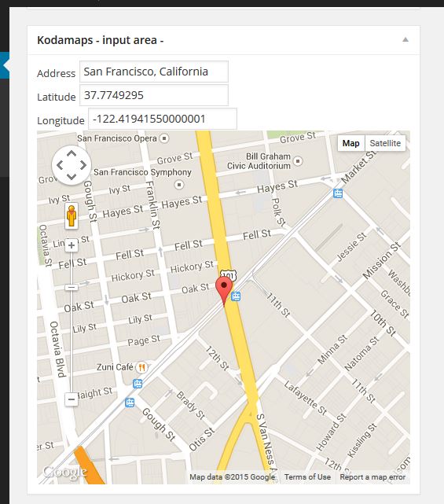Click the Haight St street label
Viewport: 444px width, 504px height.
click(x=95, y=393)
